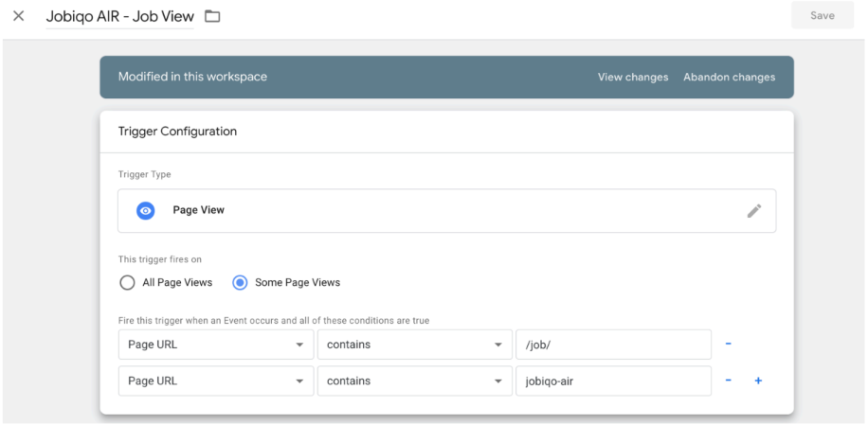Click Abandon changes in the banner
This screenshot has width=868, height=425.
click(729, 77)
